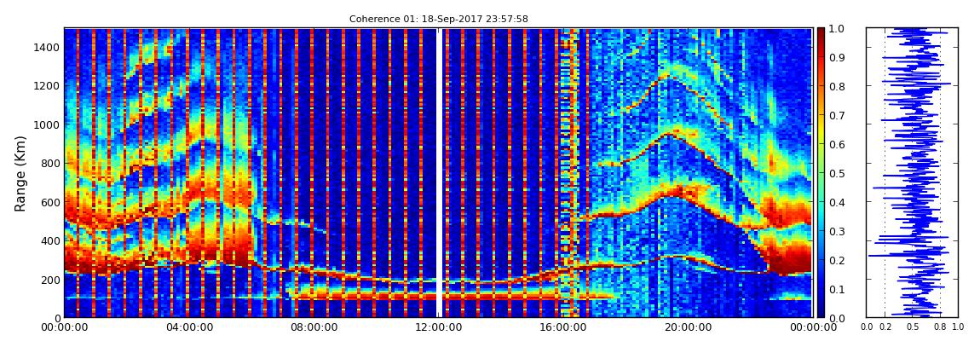
Task: Click the white data gap near 12:00:00
Action: 440,172
